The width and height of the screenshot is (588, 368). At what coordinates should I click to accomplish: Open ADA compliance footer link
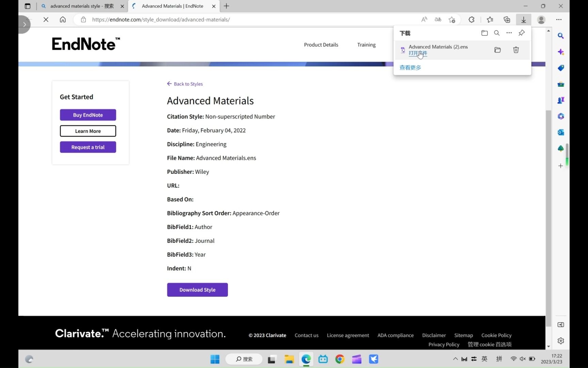click(x=395, y=335)
